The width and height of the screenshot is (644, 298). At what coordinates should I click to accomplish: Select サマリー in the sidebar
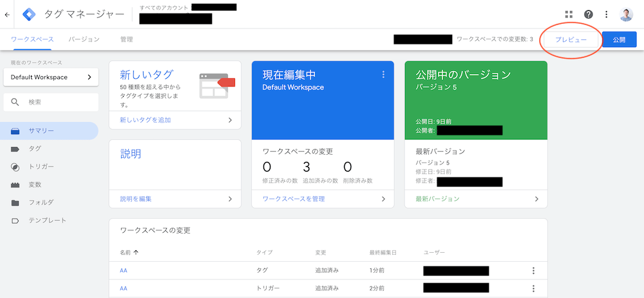click(x=50, y=131)
